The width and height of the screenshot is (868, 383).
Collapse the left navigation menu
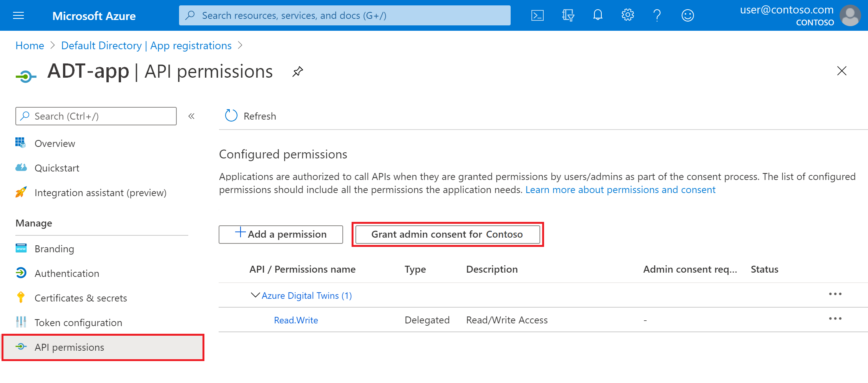(191, 116)
